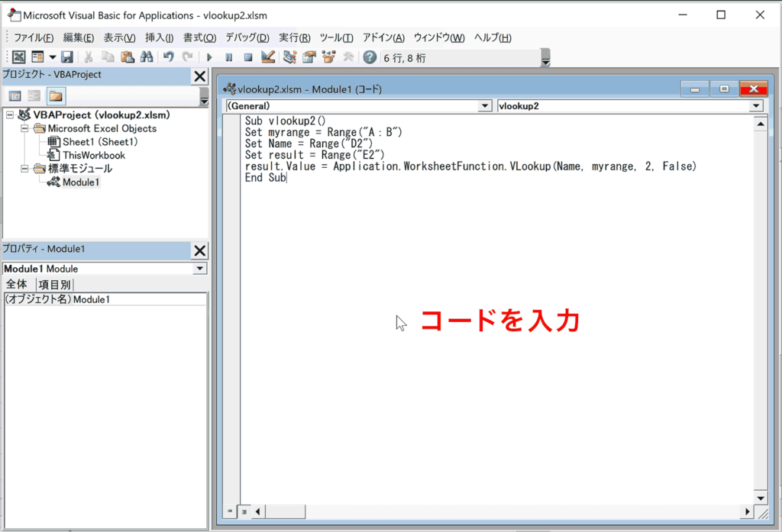Undo the last edit
The width and height of the screenshot is (782, 532).
click(x=169, y=57)
